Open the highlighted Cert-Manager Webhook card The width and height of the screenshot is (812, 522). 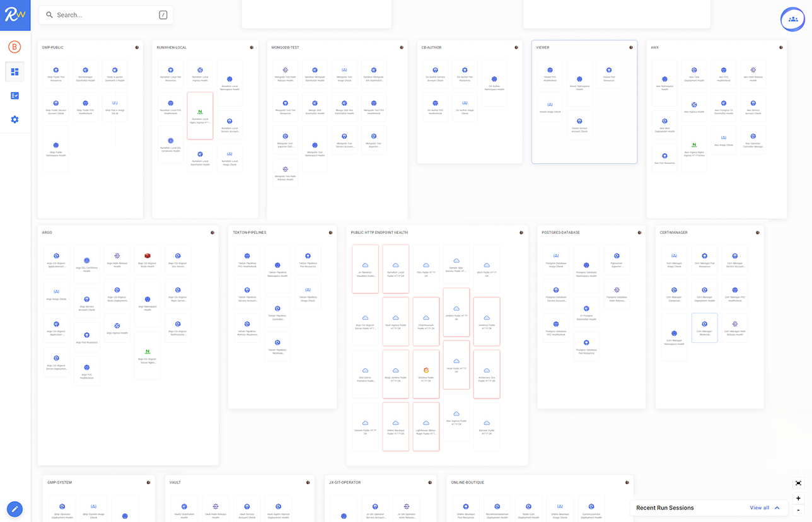tap(704, 328)
